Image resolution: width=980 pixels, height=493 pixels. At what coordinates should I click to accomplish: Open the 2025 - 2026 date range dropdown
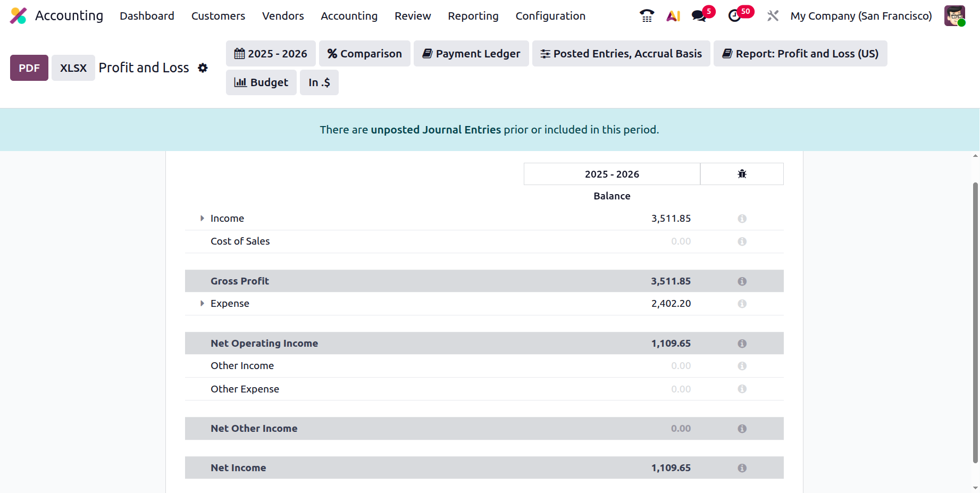pyautogui.click(x=271, y=54)
